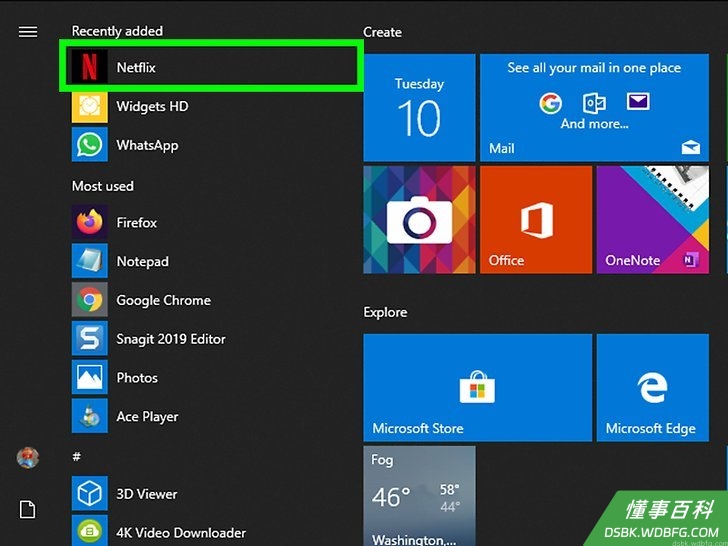Click the 4K Video Downloader icon

pos(90,531)
